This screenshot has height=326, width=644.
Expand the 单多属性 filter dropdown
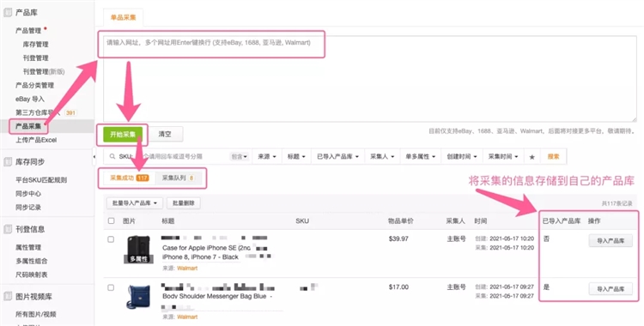click(x=420, y=156)
